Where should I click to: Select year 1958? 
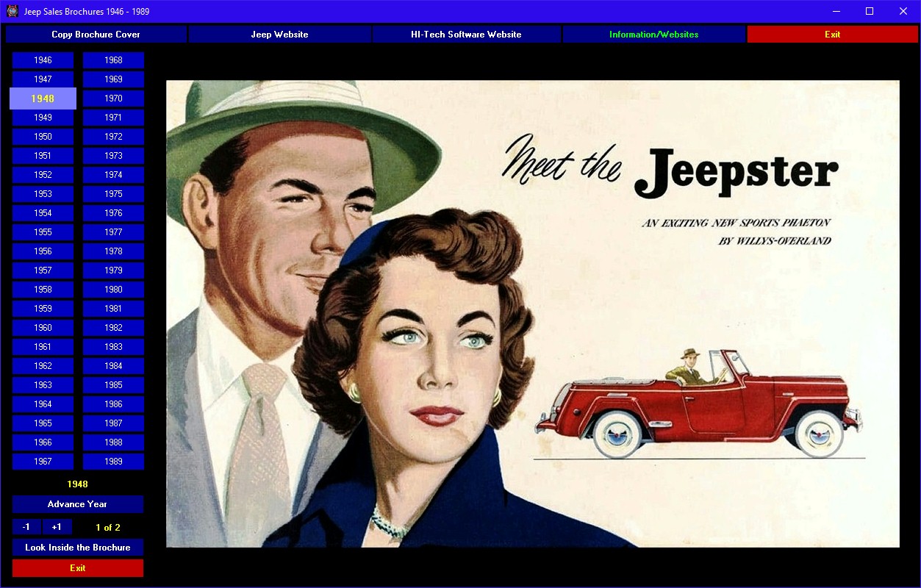pyautogui.click(x=43, y=290)
